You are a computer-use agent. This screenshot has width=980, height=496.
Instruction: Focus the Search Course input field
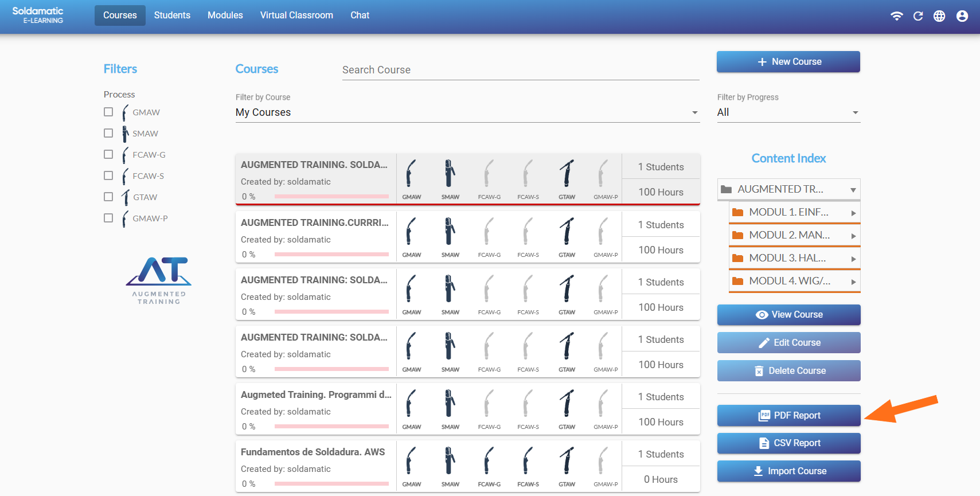(x=520, y=70)
